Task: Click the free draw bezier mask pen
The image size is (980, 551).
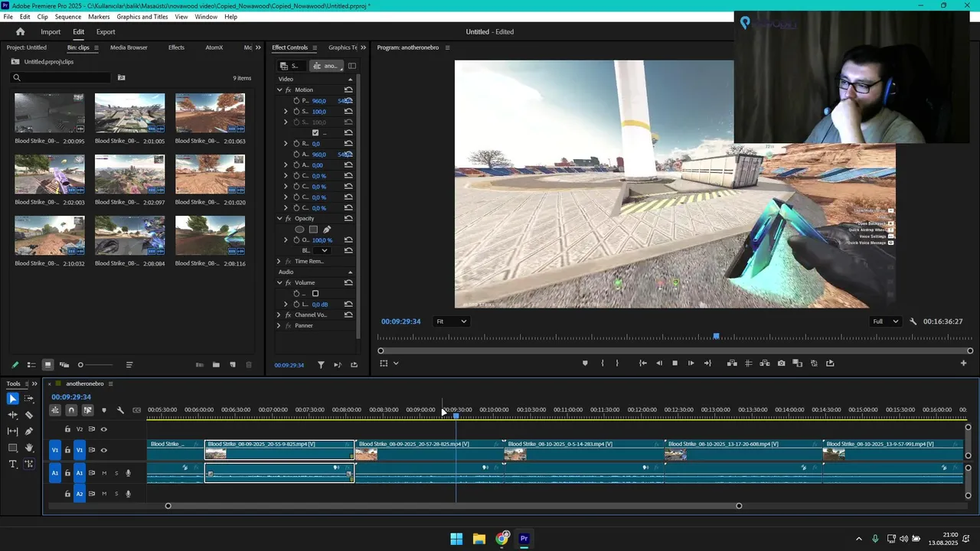Action: coord(327,230)
